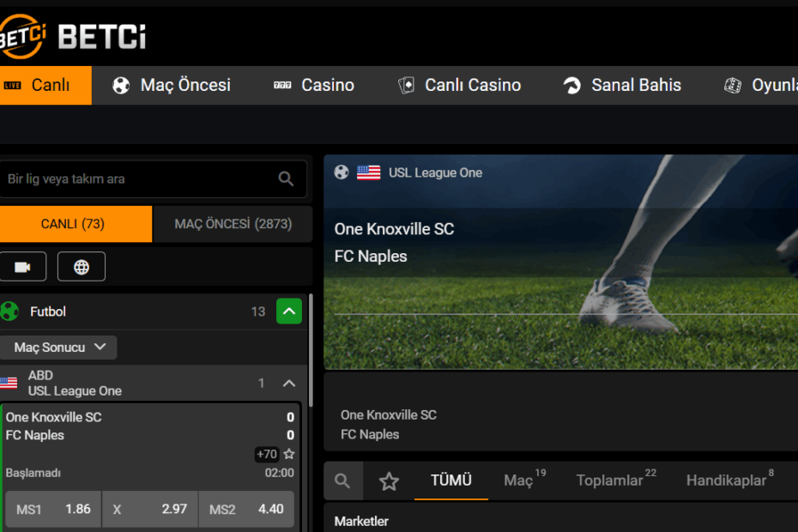Select the Handikaplar 8 markets tab
Screen dimensions: 798x532
pyautogui.click(x=730, y=480)
